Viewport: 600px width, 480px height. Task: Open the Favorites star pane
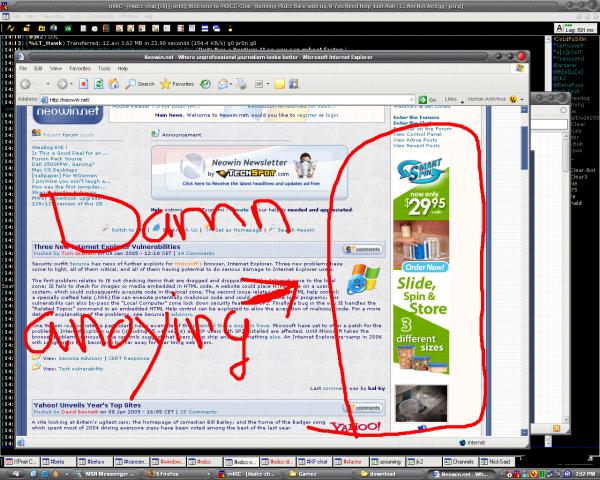177,84
